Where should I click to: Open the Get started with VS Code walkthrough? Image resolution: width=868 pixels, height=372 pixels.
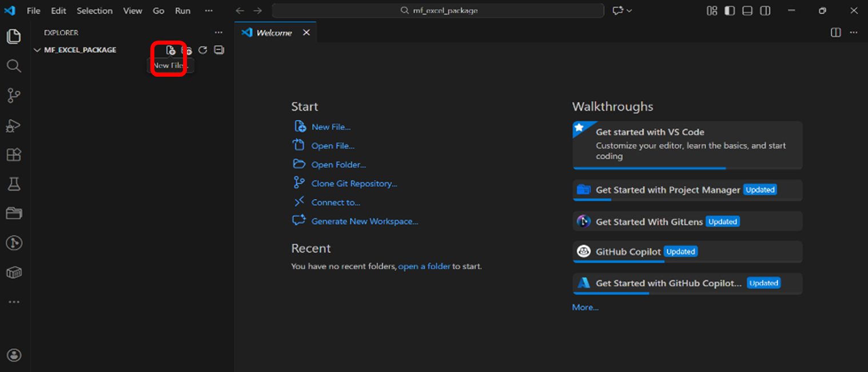click(687, 145)
